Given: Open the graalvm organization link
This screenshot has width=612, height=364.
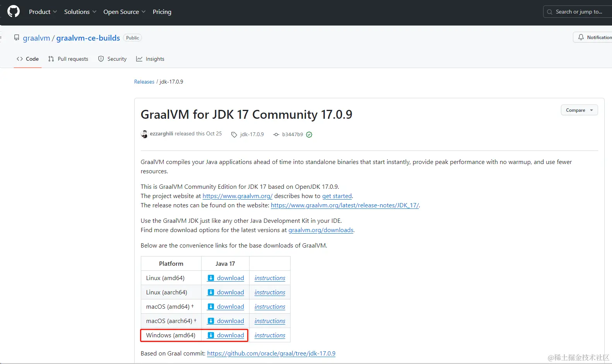Looking at the screenshot, I should 36,38.
